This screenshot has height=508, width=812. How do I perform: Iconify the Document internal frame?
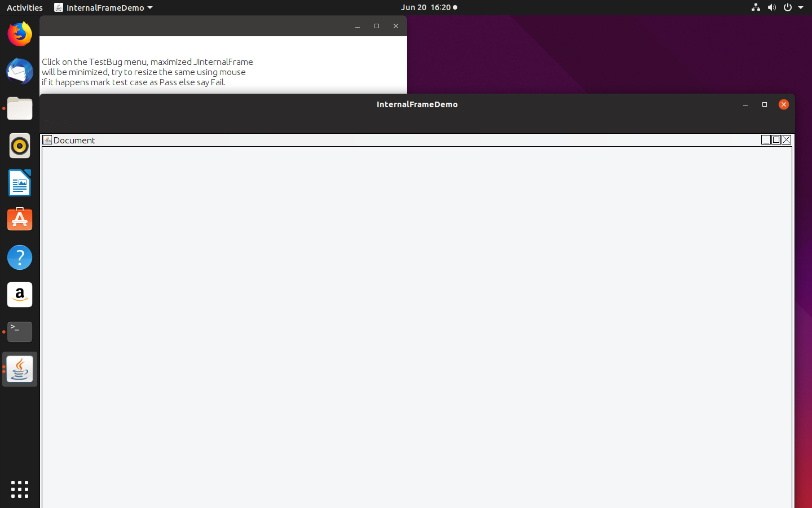(766, 140)
